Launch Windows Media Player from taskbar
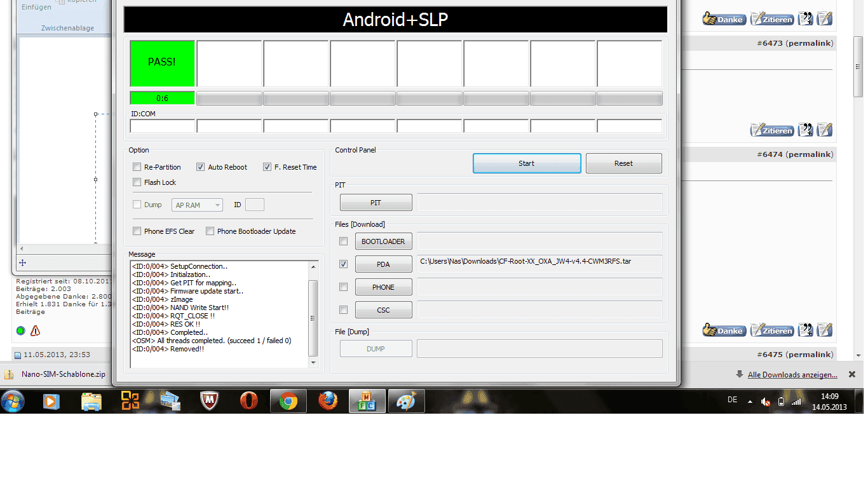Image resolution: width=868 pixels, height=488 pixels. (x=51, y=401)
